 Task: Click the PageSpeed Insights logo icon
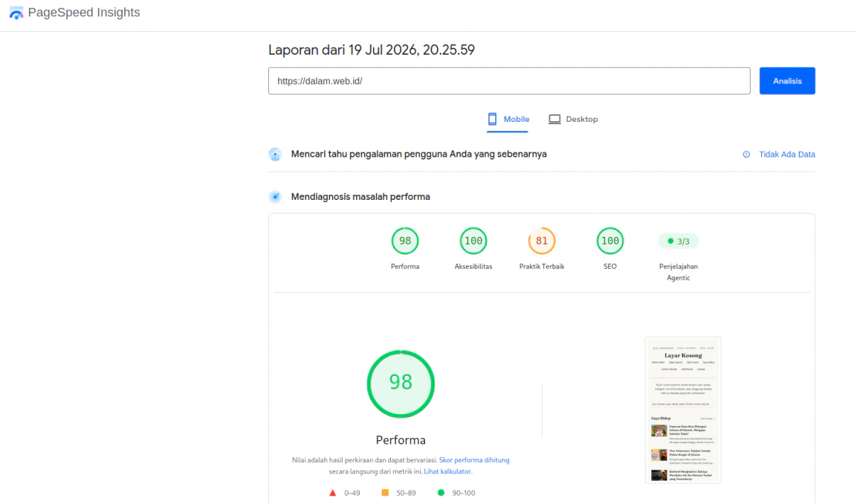pyautogui.click(x=16, y=13)
